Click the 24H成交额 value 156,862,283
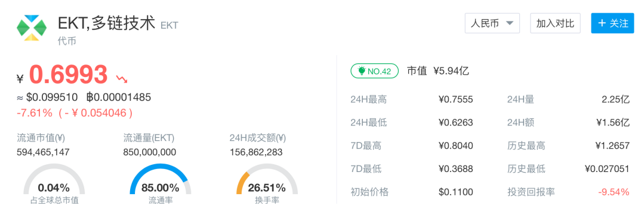The height and width of the screenshot is (218, 644). (x=256, y=152)
